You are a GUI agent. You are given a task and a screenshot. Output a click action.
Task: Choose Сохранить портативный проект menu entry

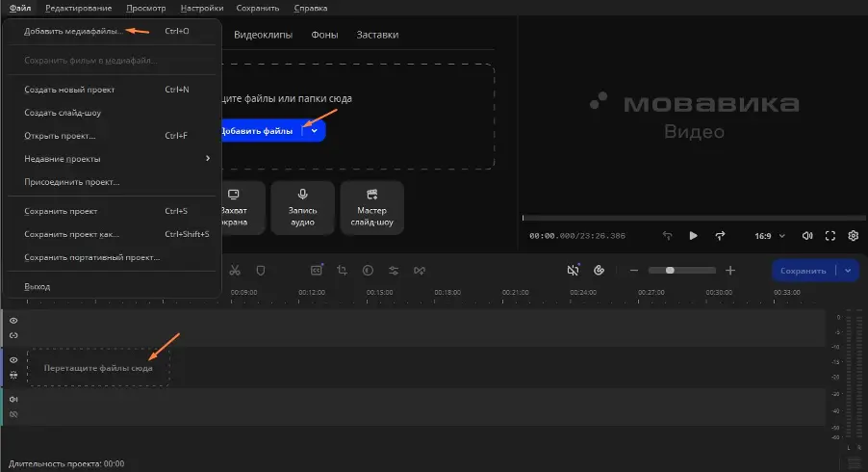click(112, 257)
